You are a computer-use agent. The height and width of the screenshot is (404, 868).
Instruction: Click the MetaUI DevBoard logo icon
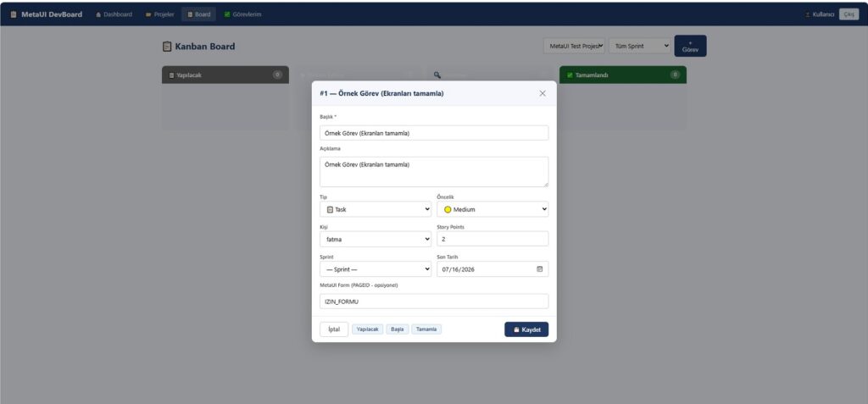point(14,14)
